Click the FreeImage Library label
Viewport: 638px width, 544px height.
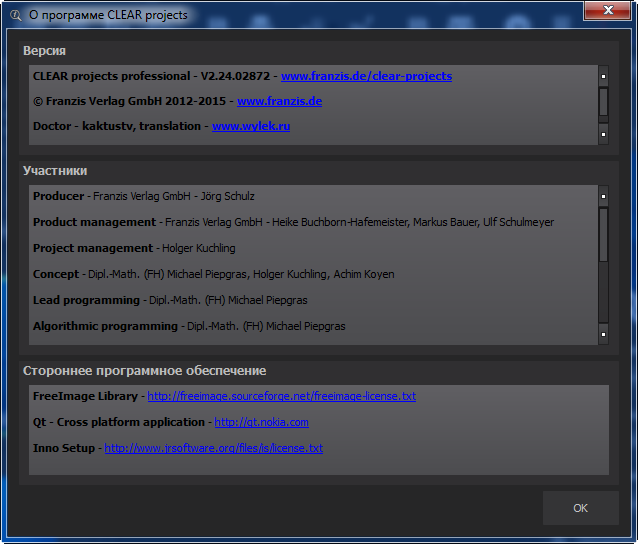tap(85, 396)
